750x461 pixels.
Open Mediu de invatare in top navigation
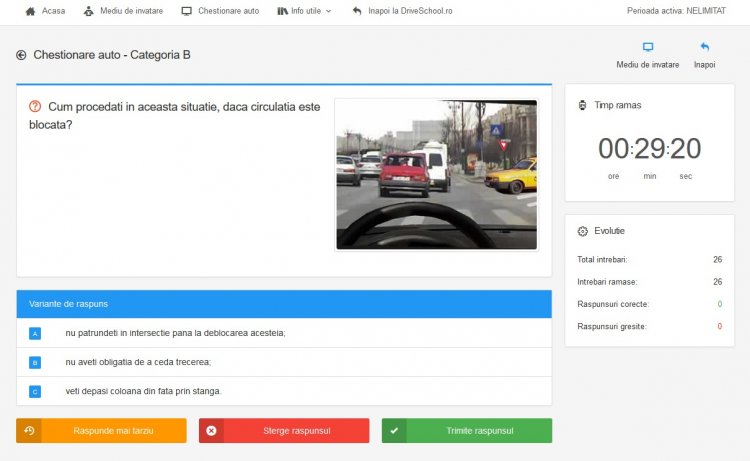(x=123, y=11)
